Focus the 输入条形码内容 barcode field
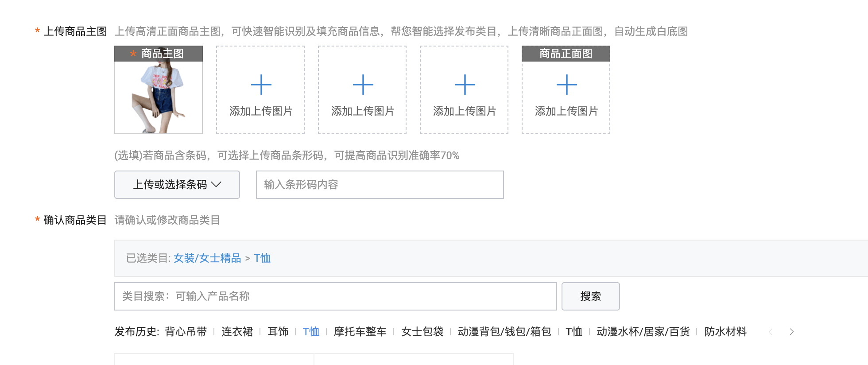868x365 pixels. click(x=380, y=185)
